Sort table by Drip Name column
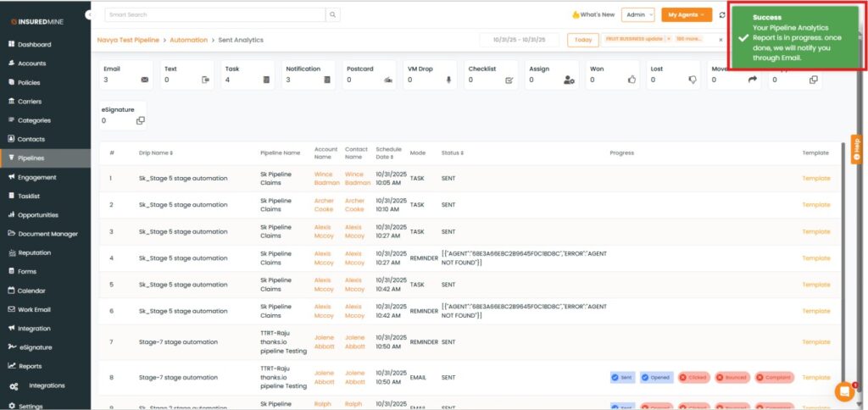 pos(156,152)
